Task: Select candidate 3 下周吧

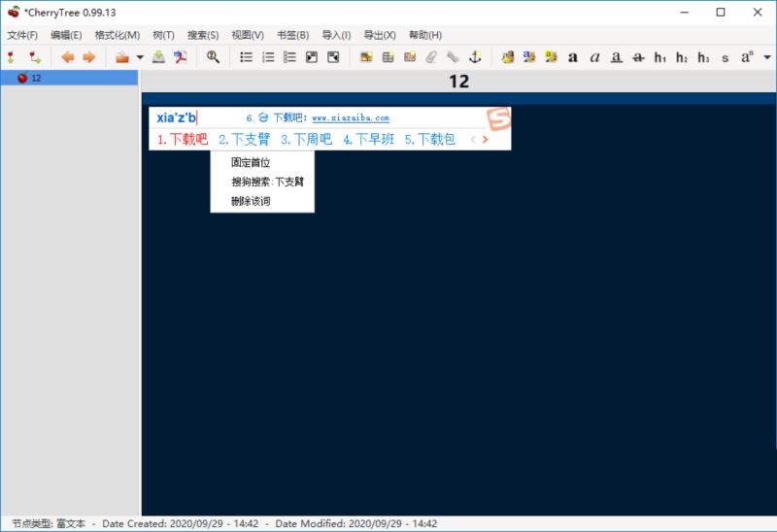Action: [306, 140]
